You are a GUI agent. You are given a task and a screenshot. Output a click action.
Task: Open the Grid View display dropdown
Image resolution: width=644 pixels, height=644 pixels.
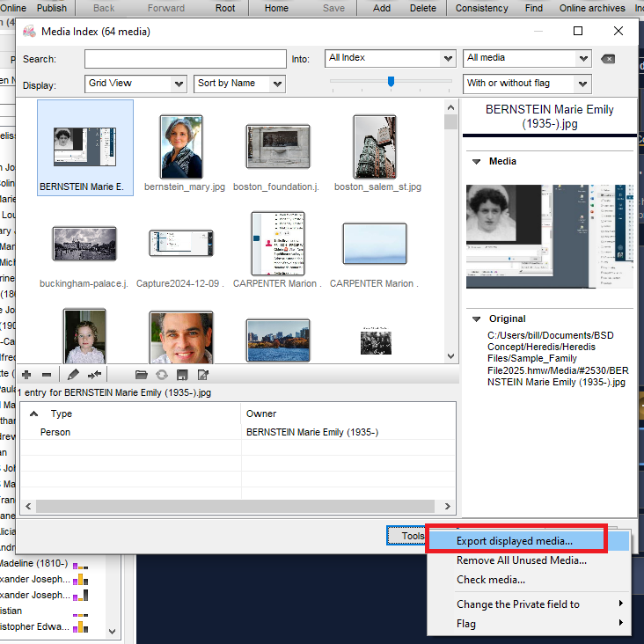135,84
